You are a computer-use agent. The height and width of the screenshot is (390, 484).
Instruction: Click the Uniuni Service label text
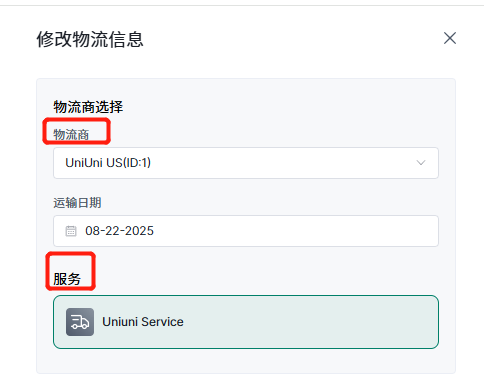(x=143, y=322)
